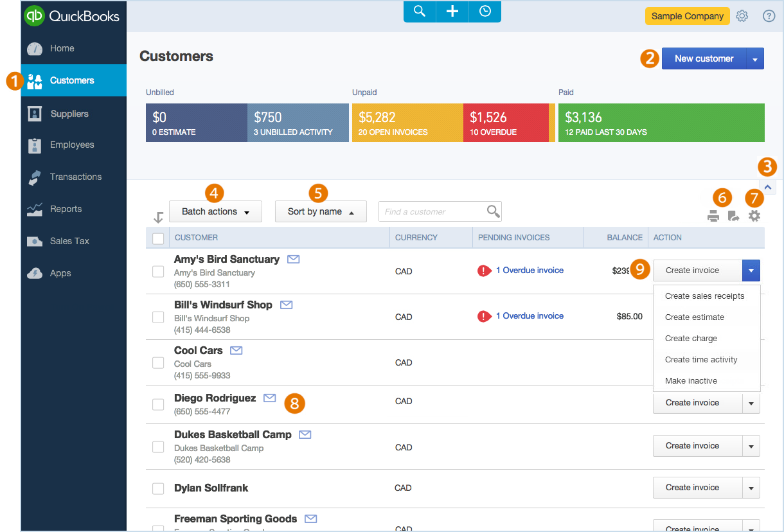
Task: Collapse the money bar with the chevron
Action: [x=767, y=186]
